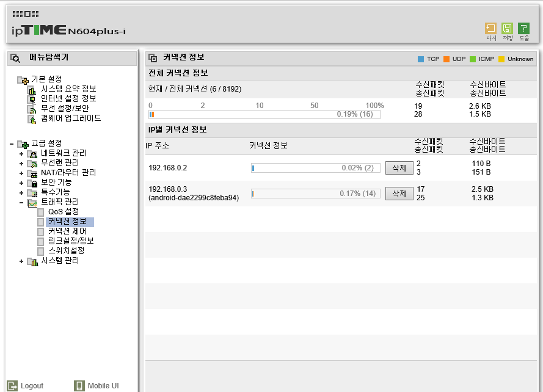Image resolution: width=543 pixels, height=392 pixels.
Task: Click the 다시 refresh icon
Action: pyautogui.click(x=490, y=29)
